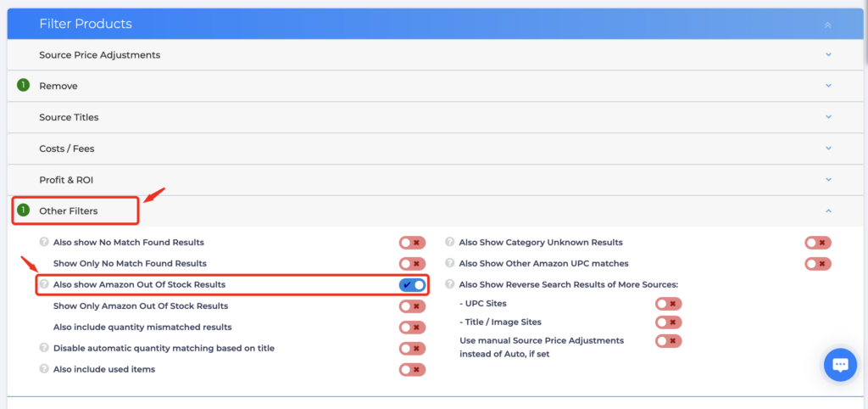Open the Profit & ROI section header
868x409 pixels.
pyautogui.click(x=436, y=180)
